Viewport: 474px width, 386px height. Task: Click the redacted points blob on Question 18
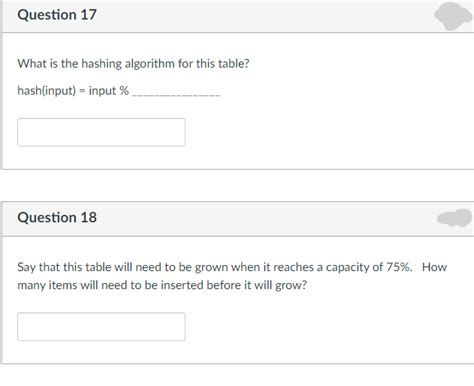(x=455, y=218)
